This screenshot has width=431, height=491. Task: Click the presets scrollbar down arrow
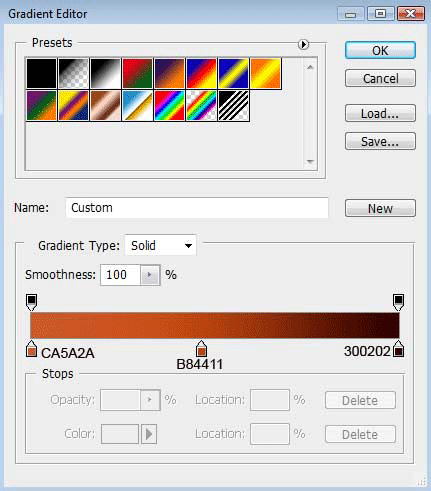click(310, 162)
